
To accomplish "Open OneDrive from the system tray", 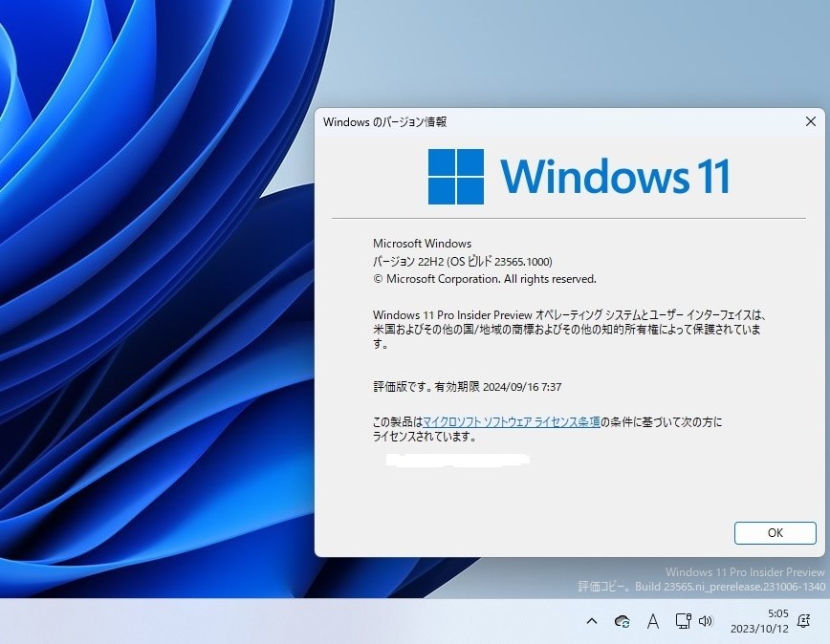I will tap(622, 621).
